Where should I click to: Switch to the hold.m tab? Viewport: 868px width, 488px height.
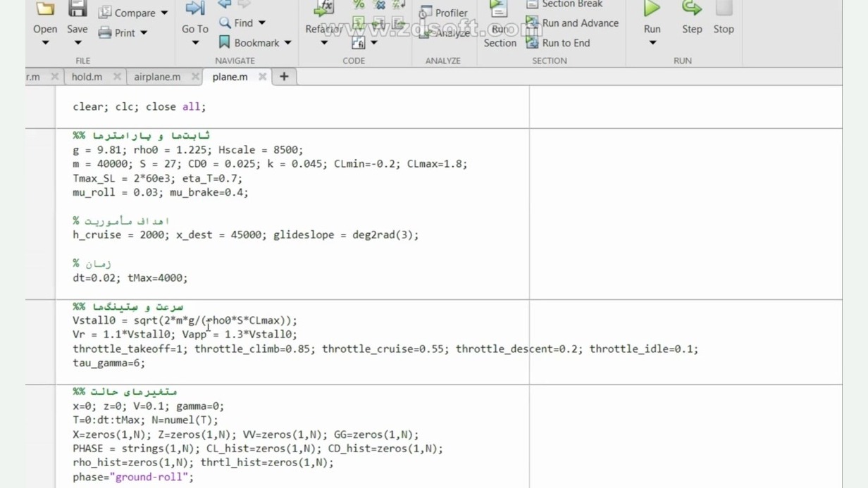(87, 77)
